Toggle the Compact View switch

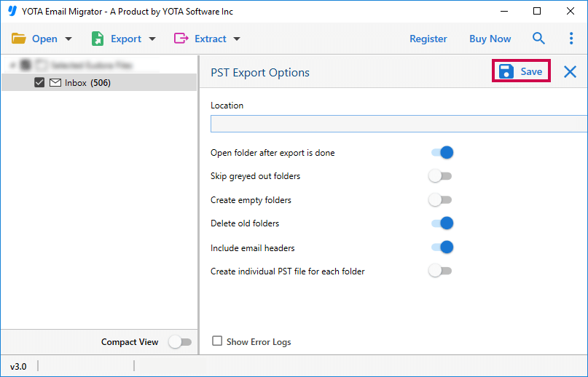click(180, 342)
